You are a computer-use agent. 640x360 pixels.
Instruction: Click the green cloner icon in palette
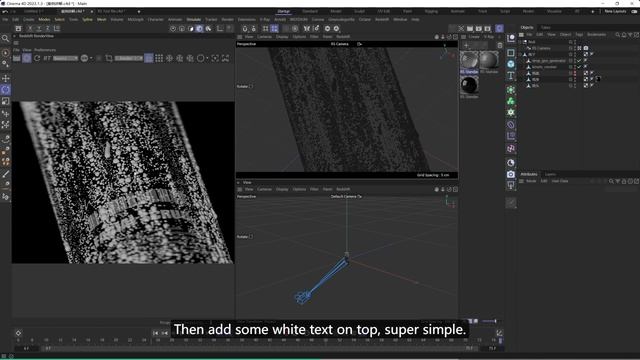pos(511,101)
